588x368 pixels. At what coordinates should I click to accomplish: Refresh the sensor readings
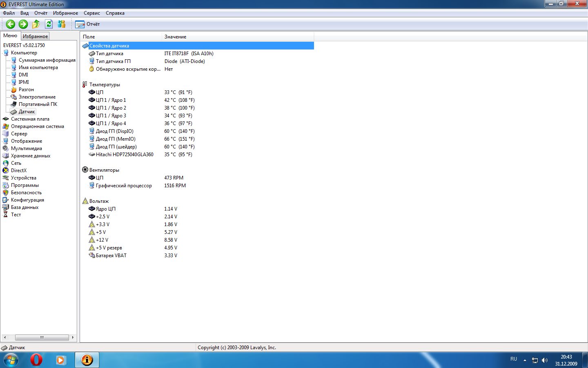49,24
